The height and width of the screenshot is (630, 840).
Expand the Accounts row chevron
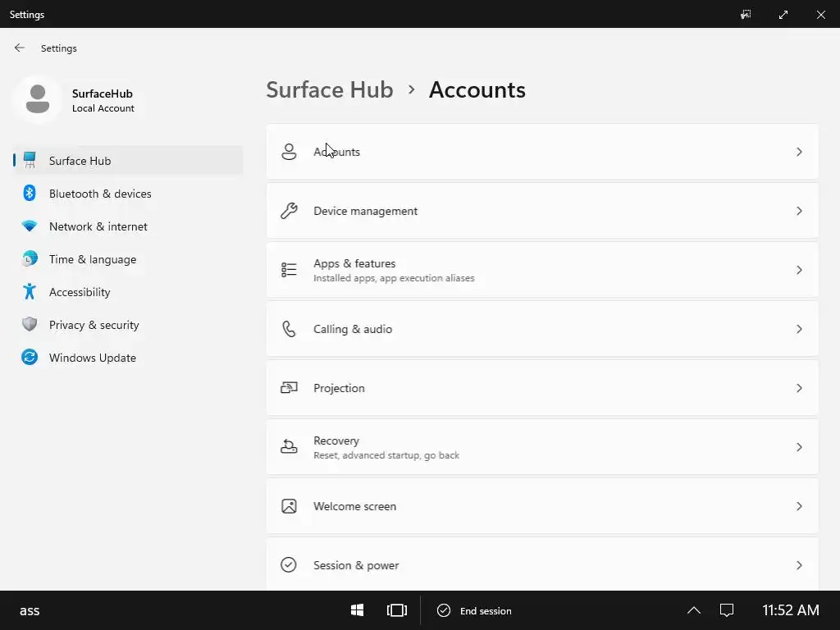(x=799, y=152)
